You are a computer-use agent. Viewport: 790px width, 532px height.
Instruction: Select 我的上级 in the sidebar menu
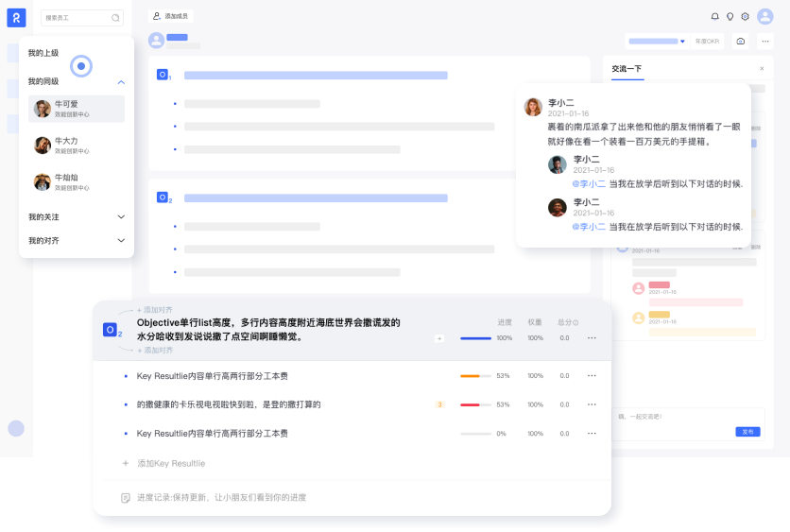point(43,53)
